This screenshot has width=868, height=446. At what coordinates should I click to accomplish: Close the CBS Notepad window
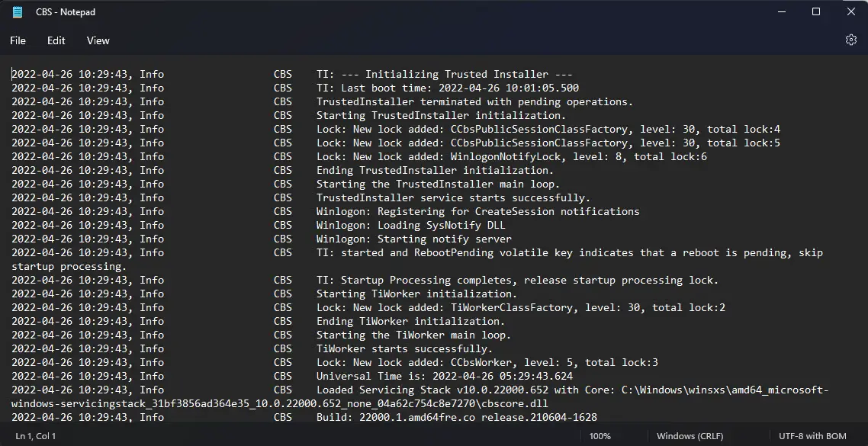tap(851, 11)
